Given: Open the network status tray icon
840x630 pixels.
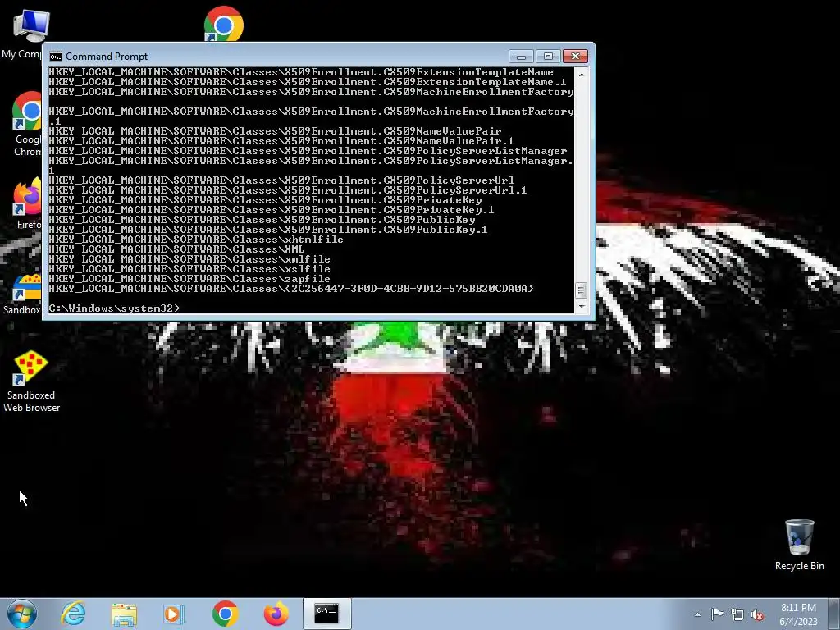Looking at the screenshot, I should tap(737, 614).
